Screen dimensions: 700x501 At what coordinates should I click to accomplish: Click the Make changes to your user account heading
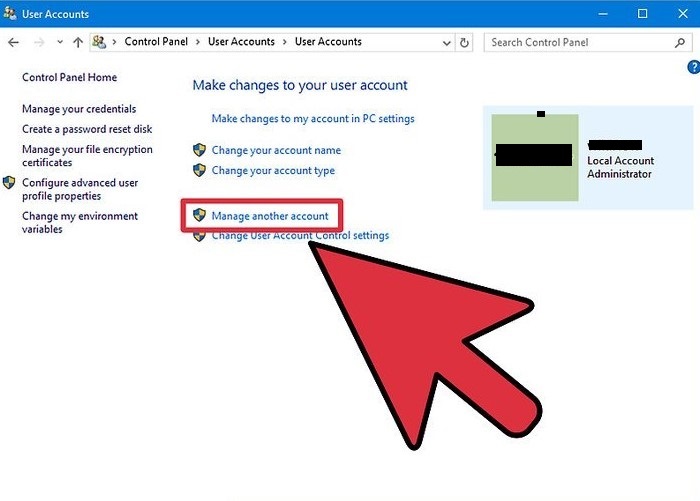coord(300,85)
